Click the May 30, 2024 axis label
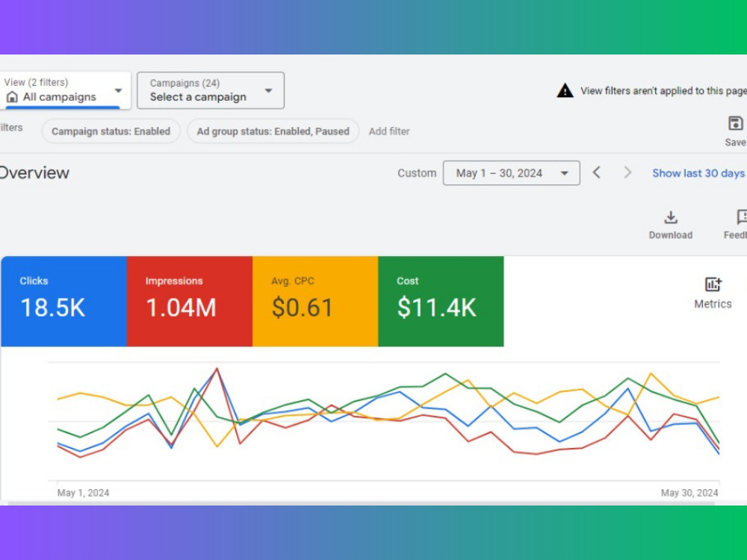This screenshot has height=560, width=747. pos(689,493)
